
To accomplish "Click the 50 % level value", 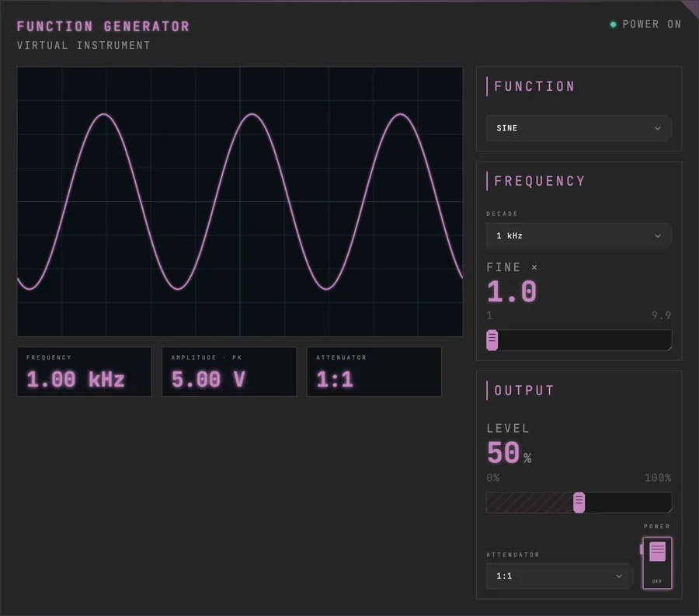I will (509, 454).
